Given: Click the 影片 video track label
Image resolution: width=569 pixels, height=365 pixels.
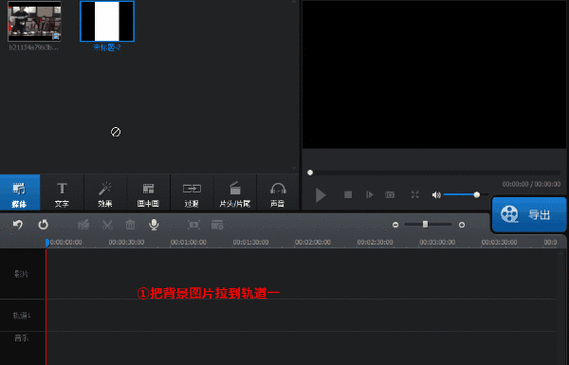Looking at the screenshot, I should (21, 274).
